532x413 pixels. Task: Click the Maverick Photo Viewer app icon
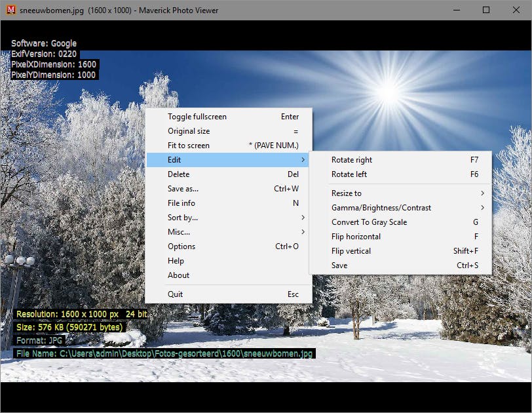11,10
